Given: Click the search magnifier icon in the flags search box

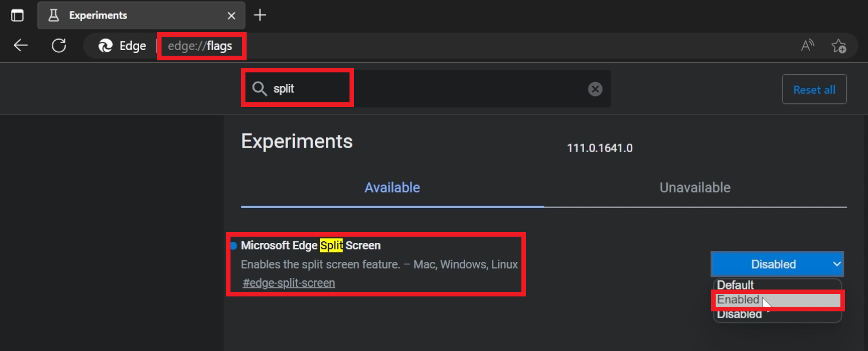Looking at the screenshot, I should 259,88.
